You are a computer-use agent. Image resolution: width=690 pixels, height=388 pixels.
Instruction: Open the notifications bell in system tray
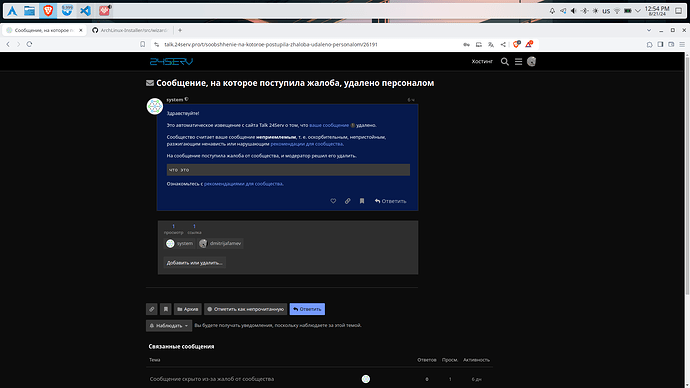pos(552,11)
